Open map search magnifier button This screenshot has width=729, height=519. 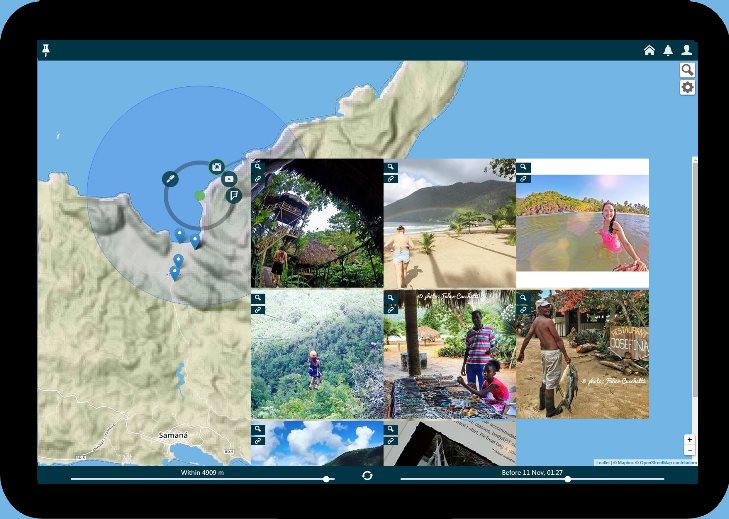pos(687,70)
